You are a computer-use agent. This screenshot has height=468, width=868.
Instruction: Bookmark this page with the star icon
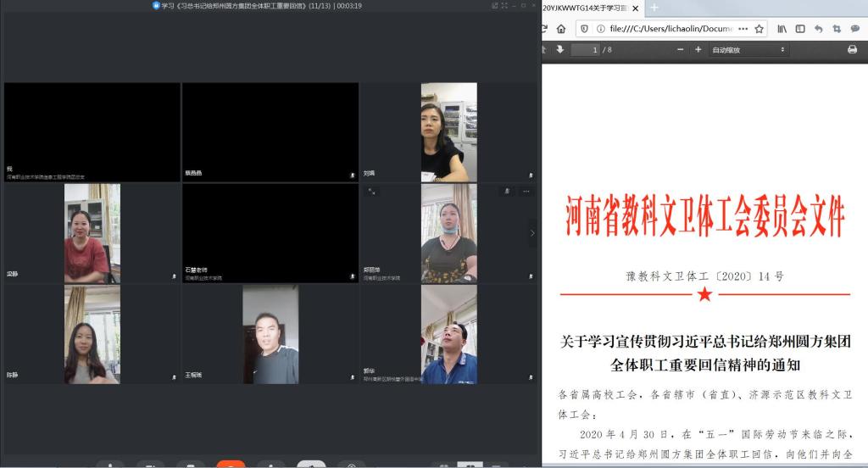[759, 29]
